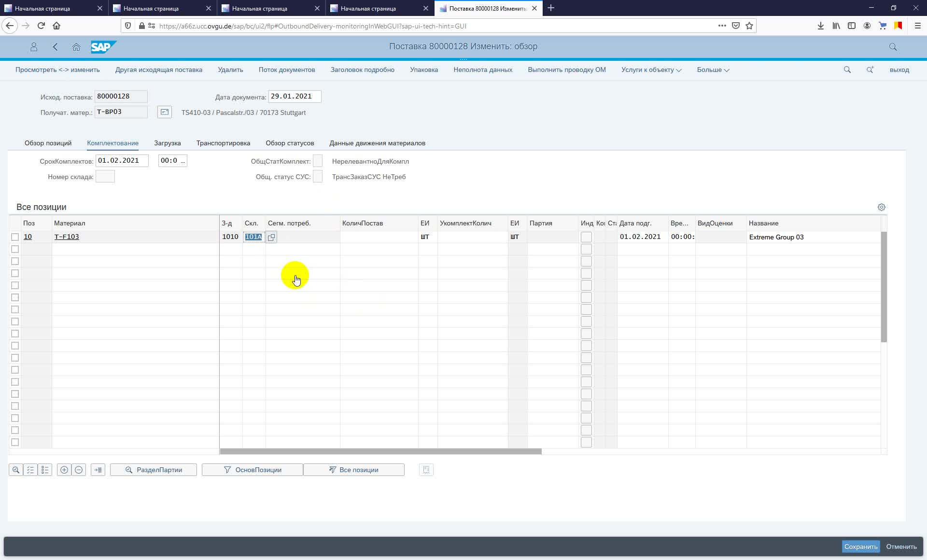Switch to the Обзор позиций tab
Screen dimensions: 927x560
(x=48, y=143)
